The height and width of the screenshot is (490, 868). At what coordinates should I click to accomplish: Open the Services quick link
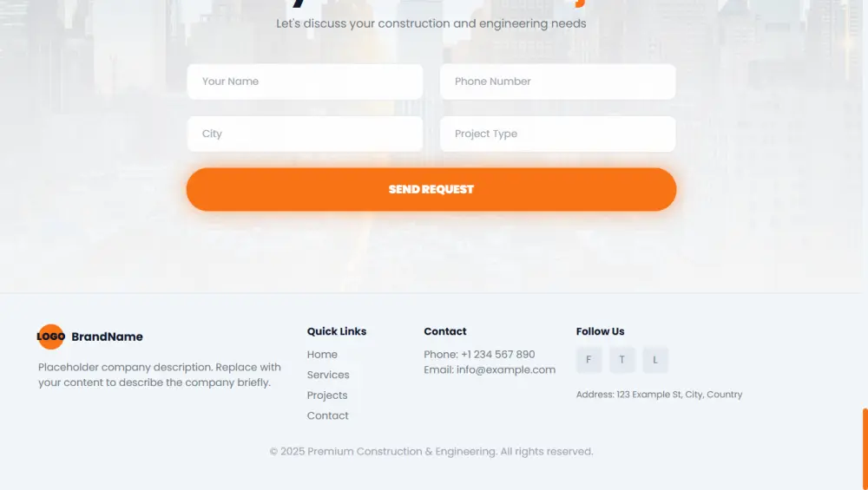328,376
